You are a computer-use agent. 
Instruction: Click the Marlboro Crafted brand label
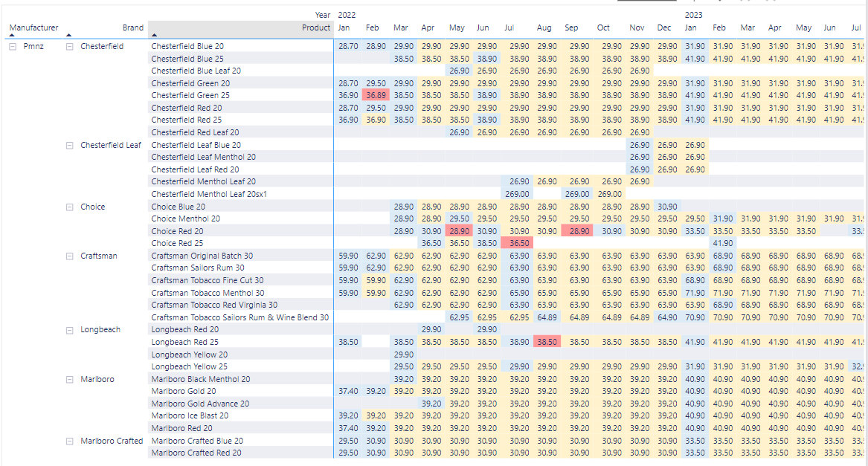(112, 441)
